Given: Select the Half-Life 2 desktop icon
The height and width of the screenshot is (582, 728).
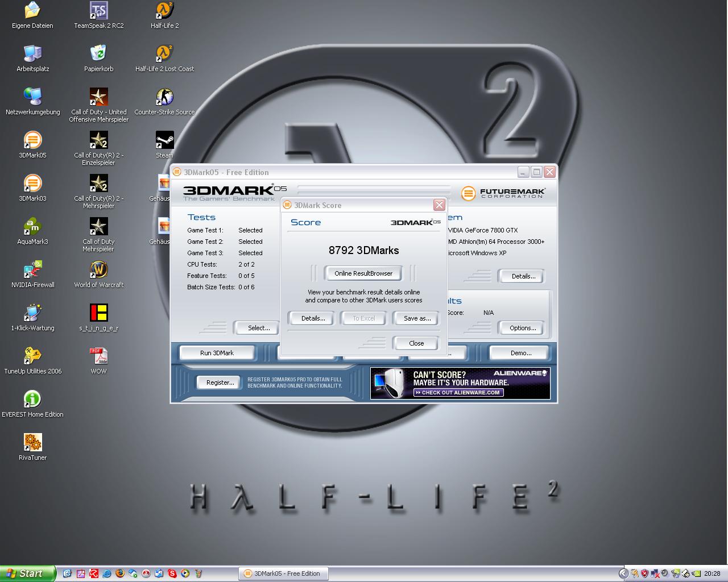Looking at the screenshot, I should tap(164, 16).
